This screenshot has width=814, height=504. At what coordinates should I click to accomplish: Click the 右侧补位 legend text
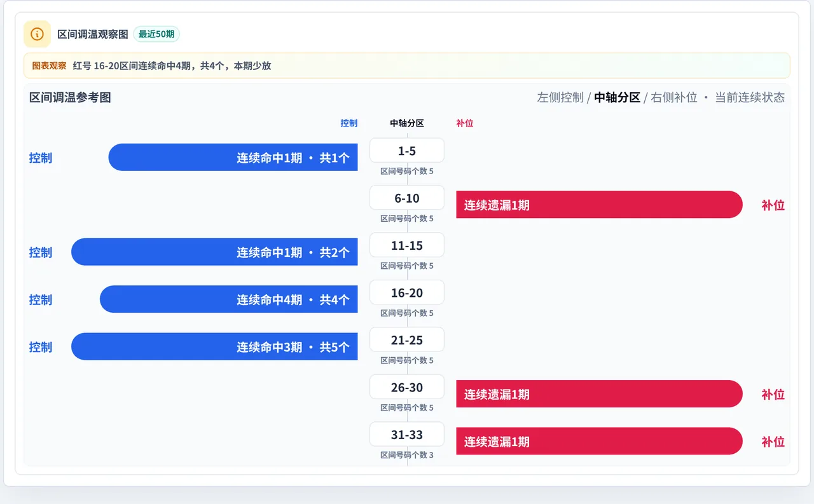pos(674,97)
